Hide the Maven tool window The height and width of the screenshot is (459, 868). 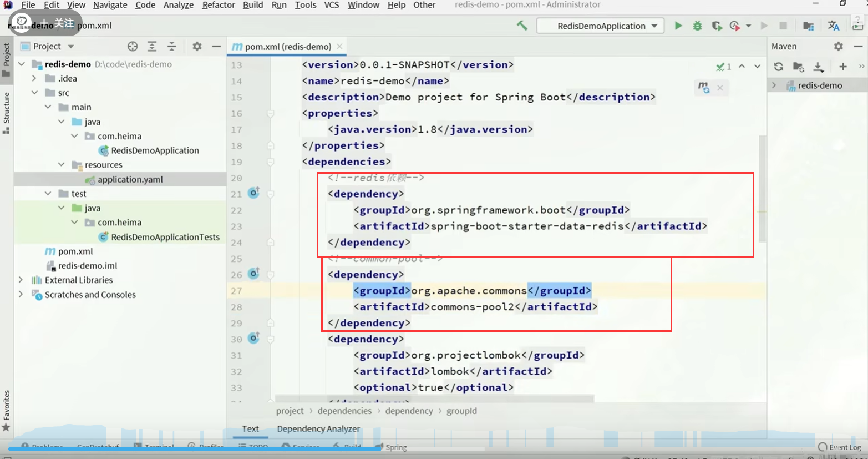pyautogui.click(x=858, y=46)
